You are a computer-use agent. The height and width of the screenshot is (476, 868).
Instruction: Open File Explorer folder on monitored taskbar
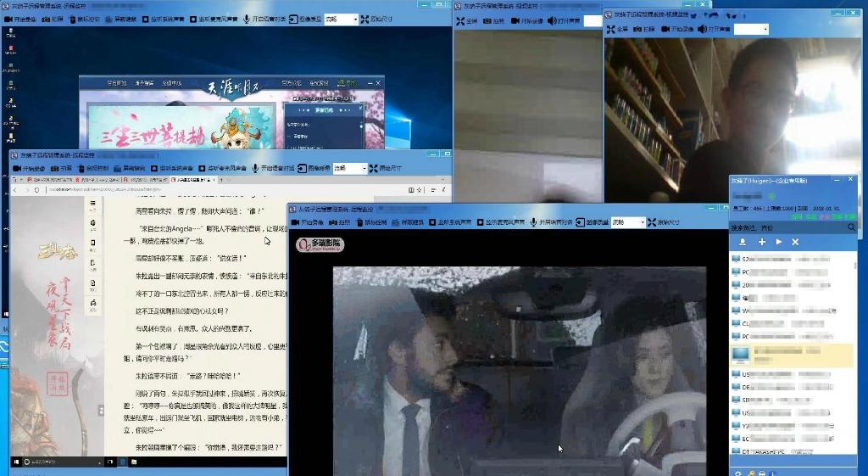click(134, 462)
